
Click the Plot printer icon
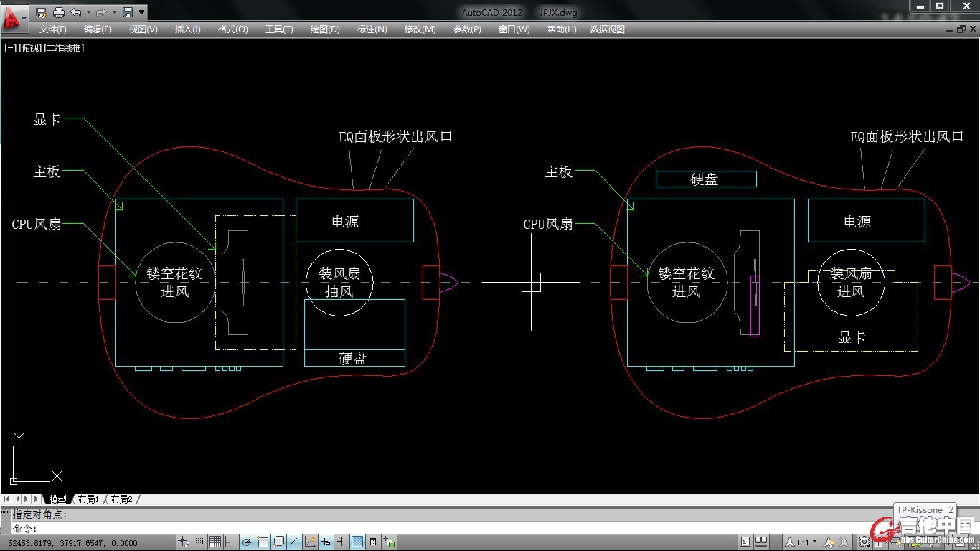59,12
